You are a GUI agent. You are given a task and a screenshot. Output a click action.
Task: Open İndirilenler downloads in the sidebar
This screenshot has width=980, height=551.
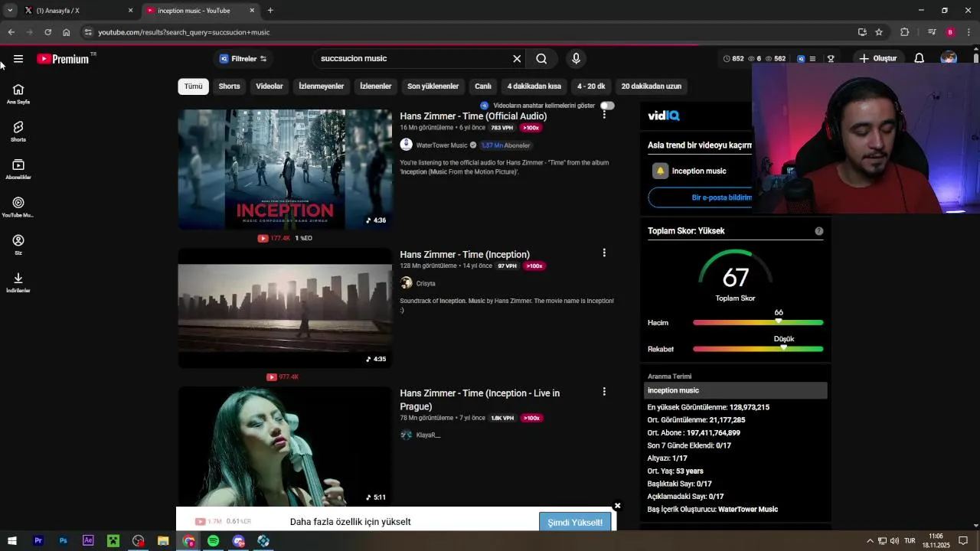click(x=18, y=282)
